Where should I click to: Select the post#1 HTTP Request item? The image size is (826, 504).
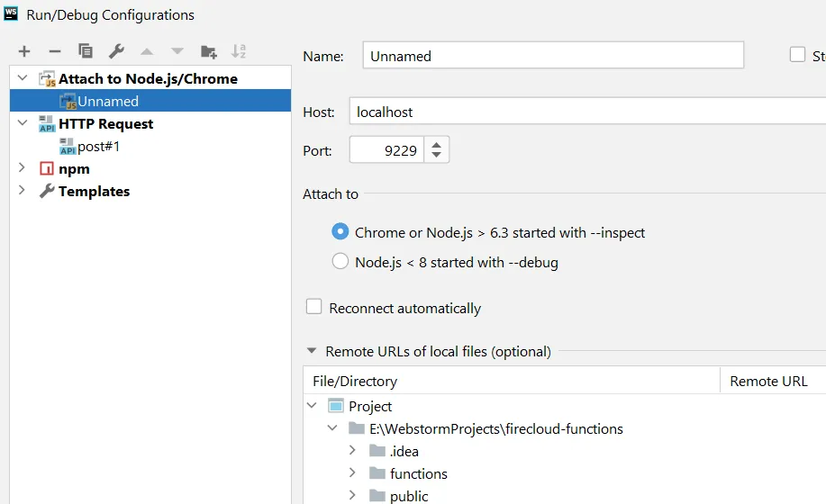coord(98,146)
